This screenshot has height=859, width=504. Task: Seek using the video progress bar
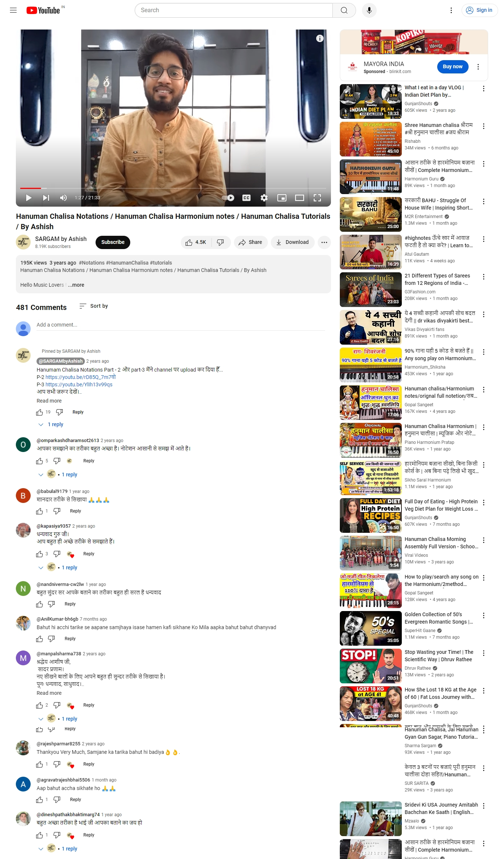point(173,188)
